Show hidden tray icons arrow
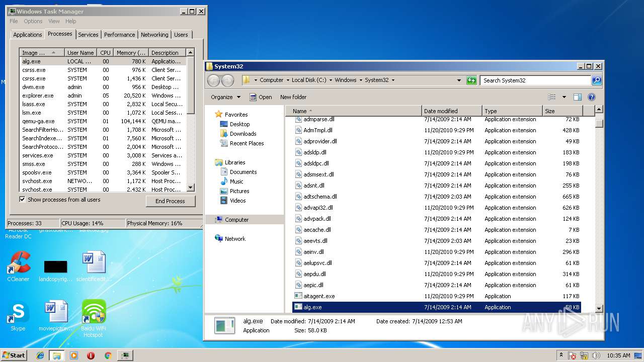This screenshot has width=644, height=362. coord(561,355)
